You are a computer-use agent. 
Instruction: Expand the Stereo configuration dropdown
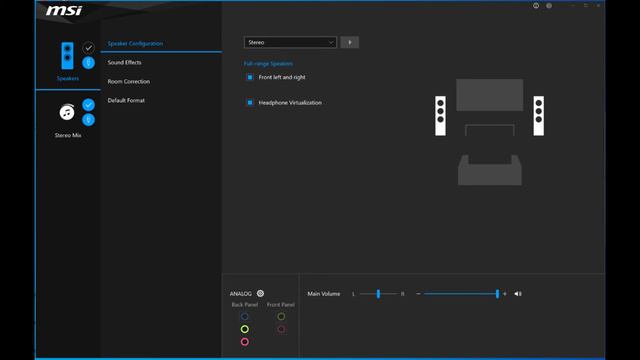pos(290,42)
